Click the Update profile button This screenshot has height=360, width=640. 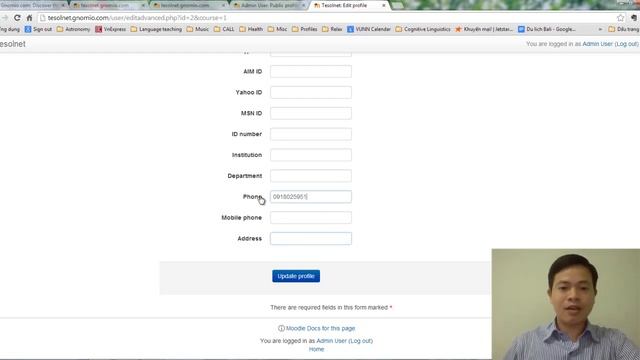[x=296, y=276]
